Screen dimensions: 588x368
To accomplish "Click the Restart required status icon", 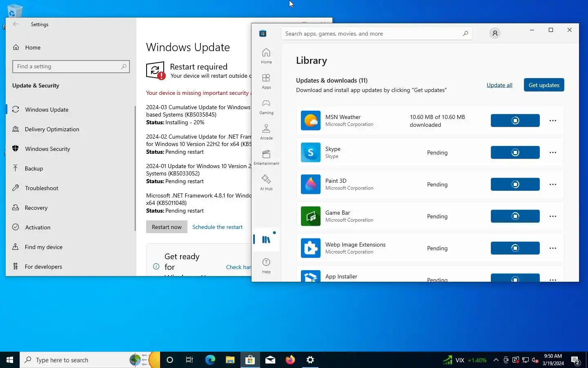I will click(156, 71).
